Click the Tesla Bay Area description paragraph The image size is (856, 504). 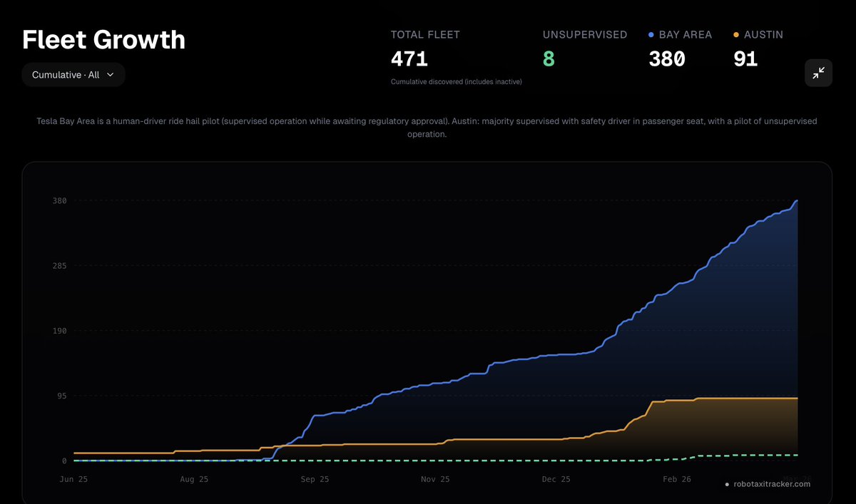[427, 128]
